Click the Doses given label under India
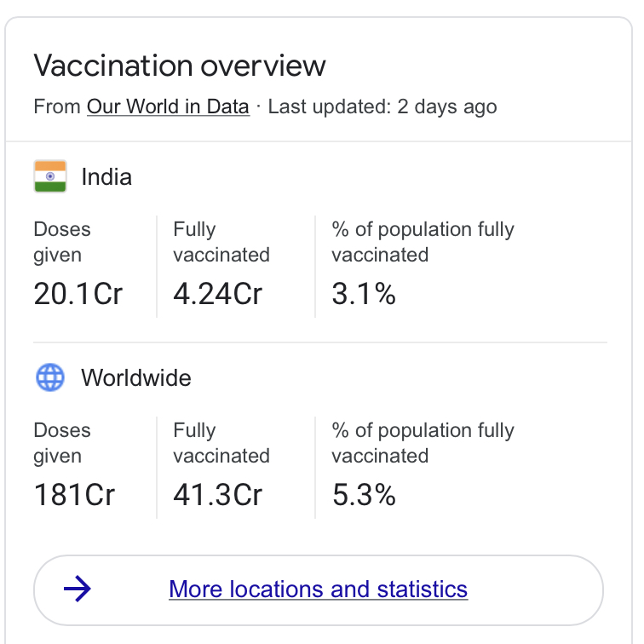The width and height of the screenshot is (644, 644). pyautogui.click(x=62, y=242)
